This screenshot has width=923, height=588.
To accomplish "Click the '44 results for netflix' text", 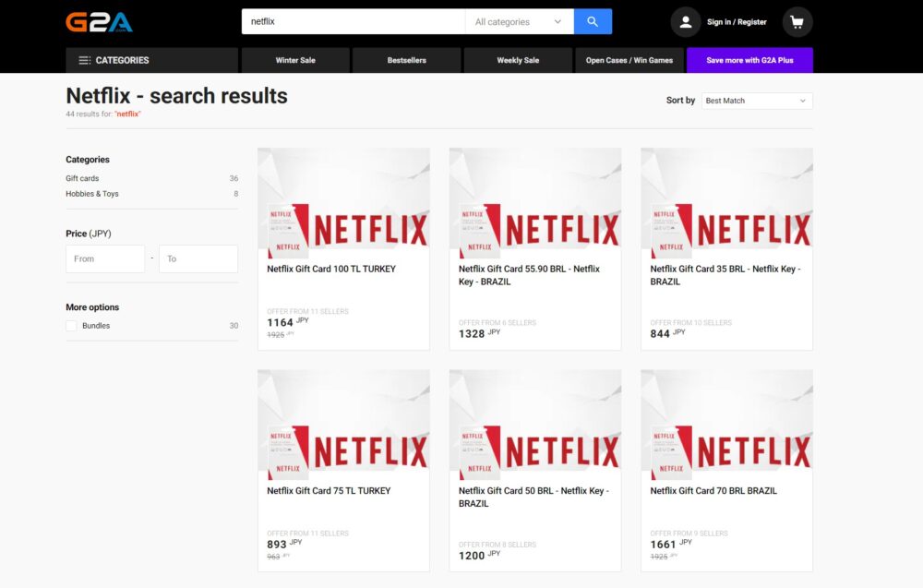I will click(x=103, y=114).
